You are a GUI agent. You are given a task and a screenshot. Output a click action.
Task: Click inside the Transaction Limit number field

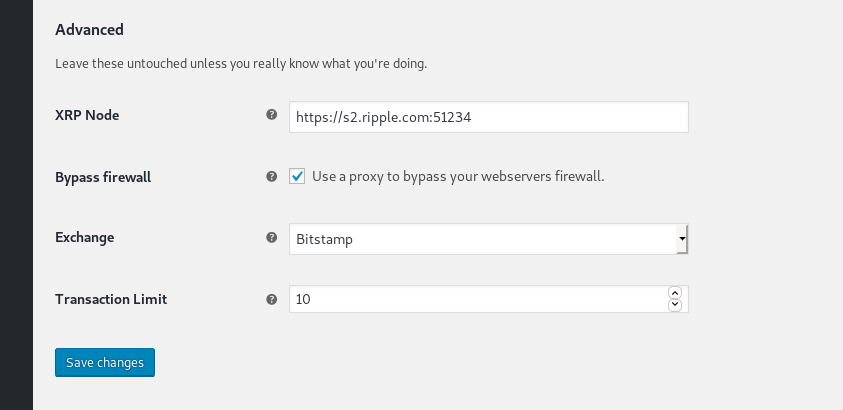(476, 299)
